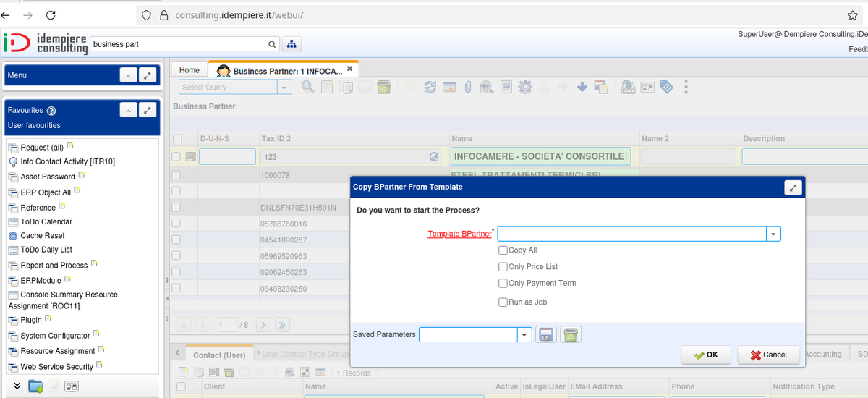Cancel the Copy BPartner dialog

click(x=768, y=355)
